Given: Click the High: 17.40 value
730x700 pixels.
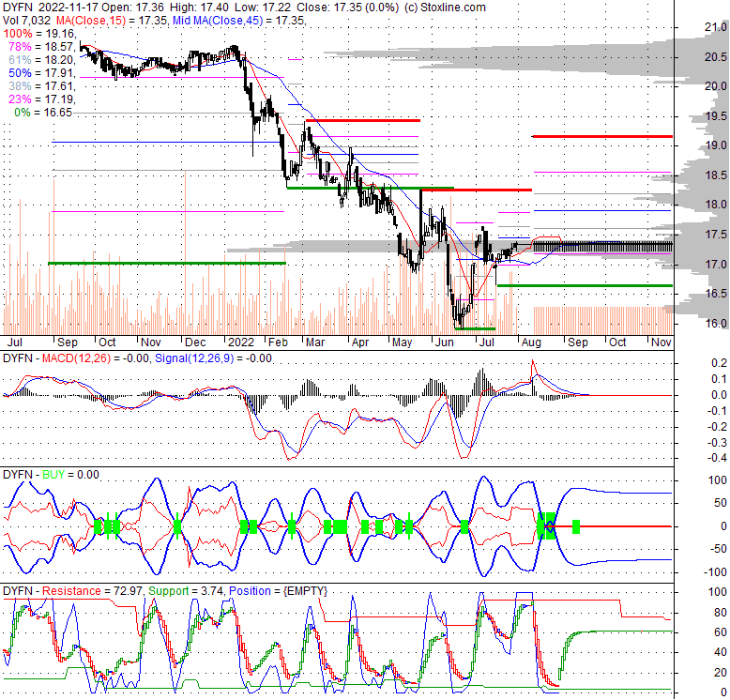Looking at the screenshot, I should pos(199,8).
